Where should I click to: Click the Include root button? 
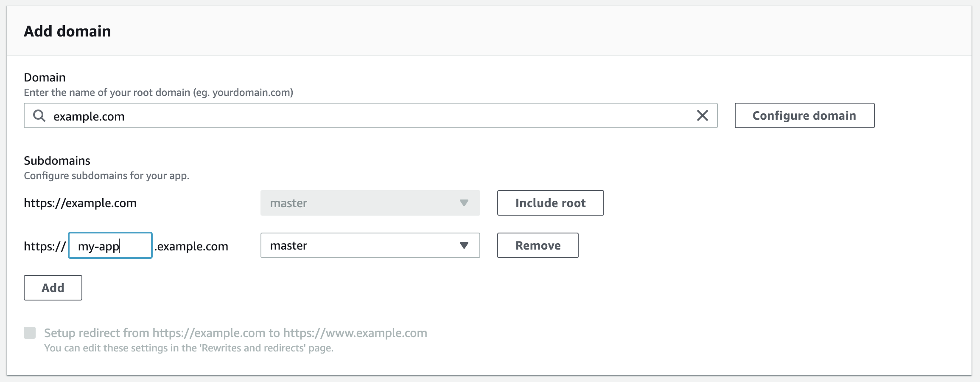point(550,203)
